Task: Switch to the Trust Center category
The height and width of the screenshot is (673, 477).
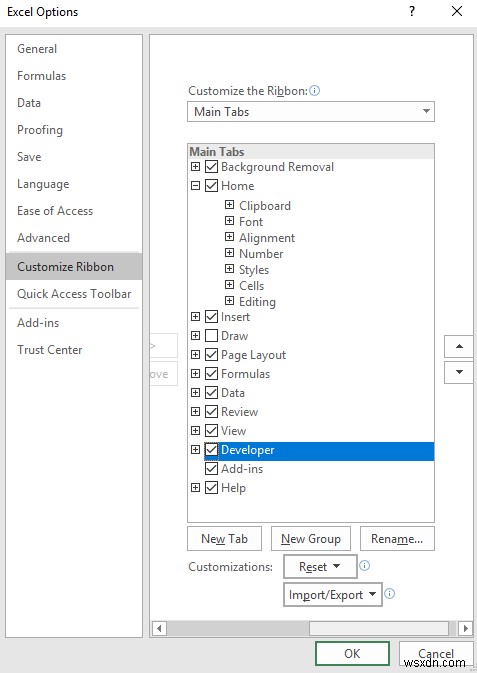Action: point(49,350)
